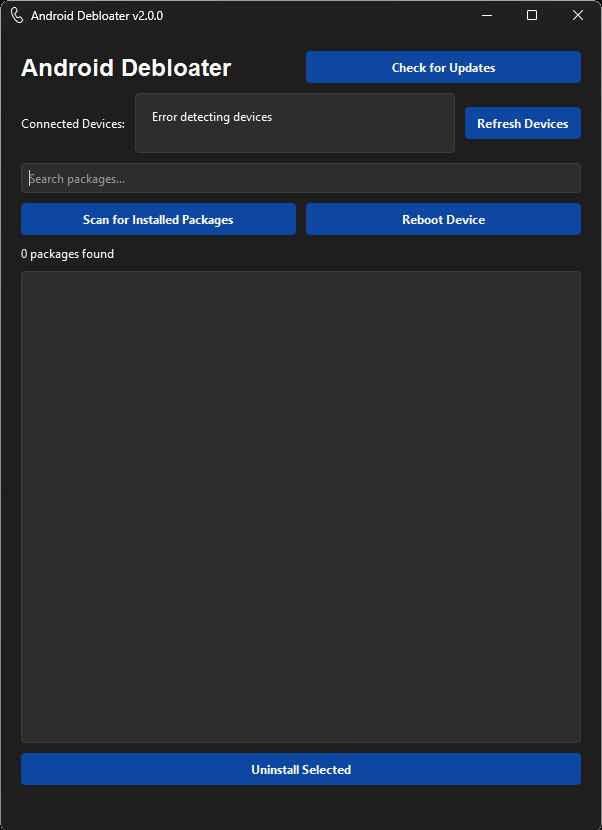The image size is (602, 830).
Task: Click the phone app icon in title bar
Action: click(17, 15)
